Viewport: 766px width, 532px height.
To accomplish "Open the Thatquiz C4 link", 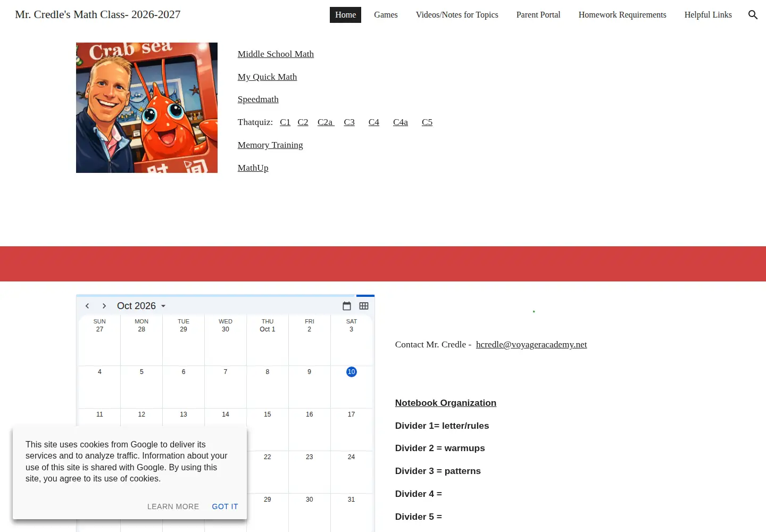I will pyautogui.click(x=374, y=122).
